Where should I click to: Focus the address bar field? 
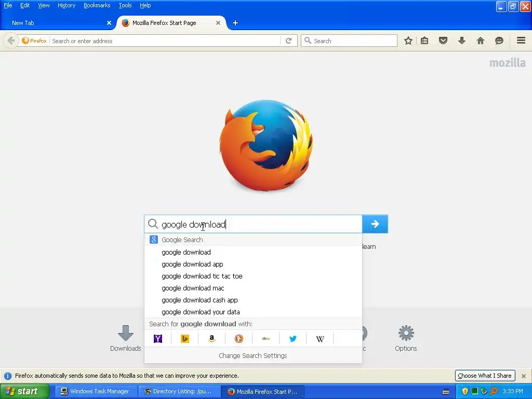pyautogui.click(x=165, y=41)
